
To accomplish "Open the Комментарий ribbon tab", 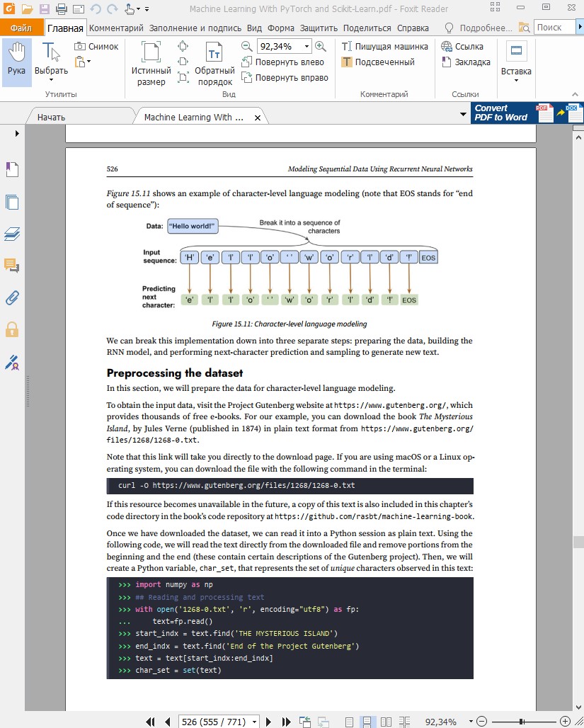I will click(116, 28).
